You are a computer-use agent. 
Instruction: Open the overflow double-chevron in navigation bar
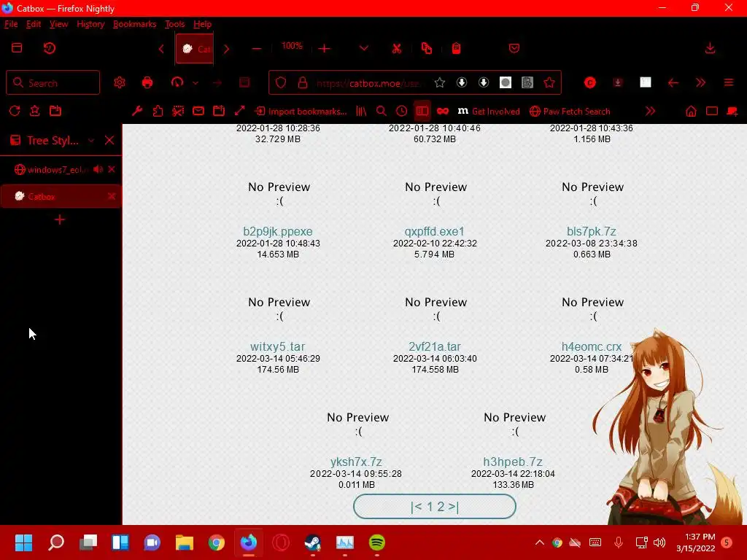pos(700,83)
